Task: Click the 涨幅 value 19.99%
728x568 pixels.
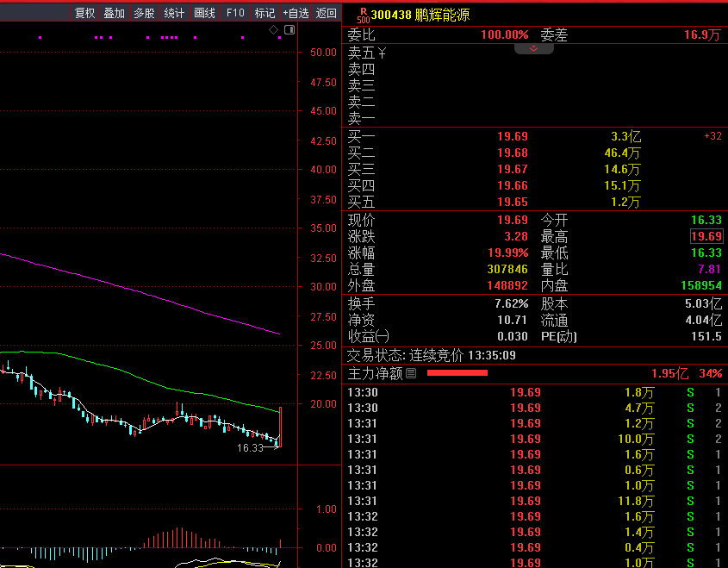Action: pos(508,253)
